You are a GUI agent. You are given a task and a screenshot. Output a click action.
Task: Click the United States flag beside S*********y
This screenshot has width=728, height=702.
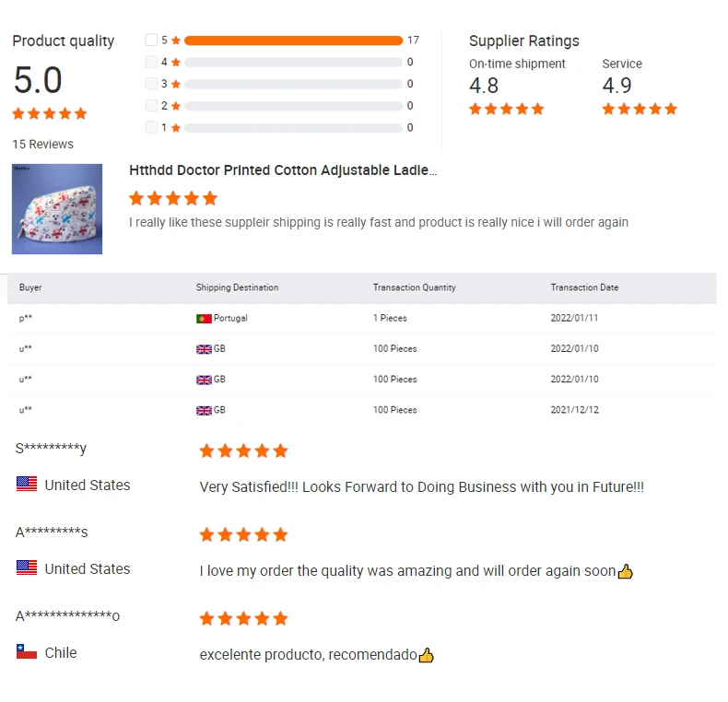[27, 485]
